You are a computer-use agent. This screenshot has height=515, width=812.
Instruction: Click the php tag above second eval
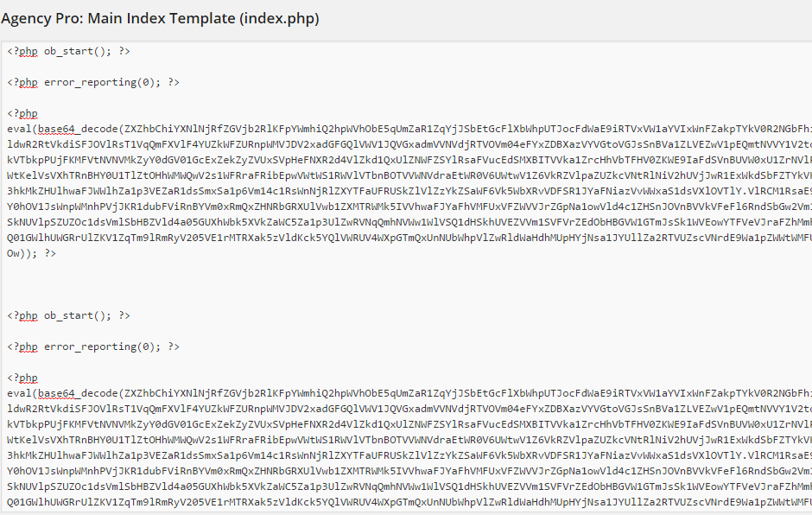click(22, 378)
